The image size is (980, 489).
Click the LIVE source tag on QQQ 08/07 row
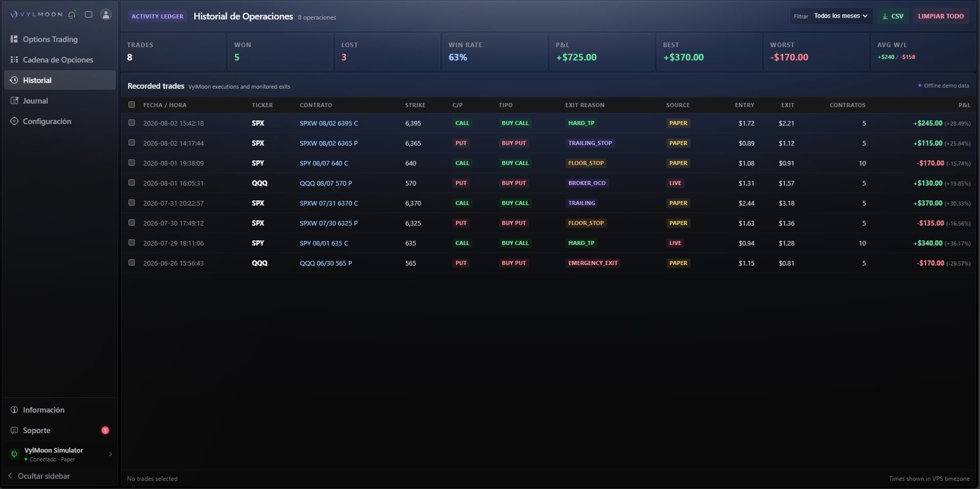click(x=675, y=183)
